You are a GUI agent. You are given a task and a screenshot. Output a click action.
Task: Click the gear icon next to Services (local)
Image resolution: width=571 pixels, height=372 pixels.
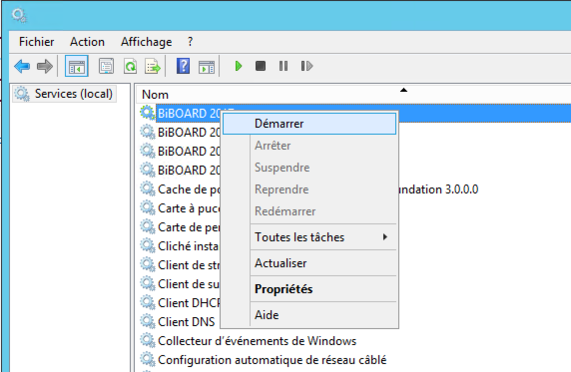(22, 94)
